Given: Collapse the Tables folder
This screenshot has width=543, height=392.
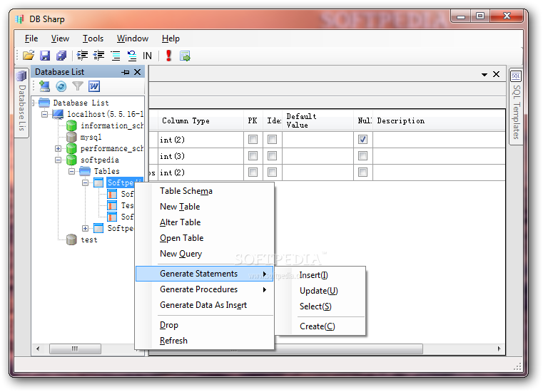Looking at the screenshot, I should (71, 171).
